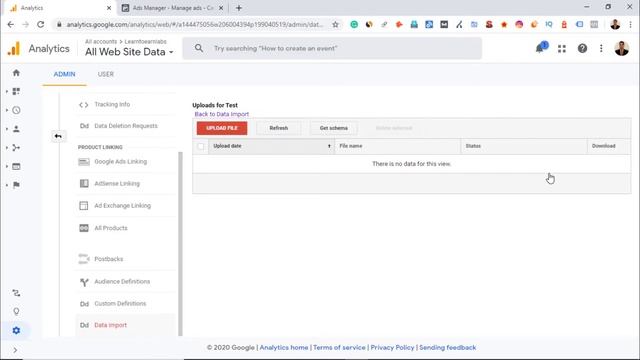
Task: Bookmark this page with star icon
Action: [335, 24]
